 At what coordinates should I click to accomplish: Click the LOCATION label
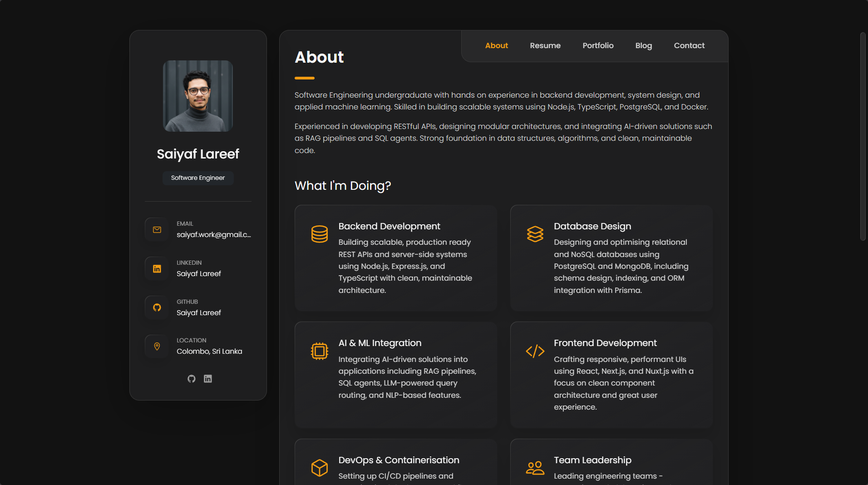(x=191, y=341)
